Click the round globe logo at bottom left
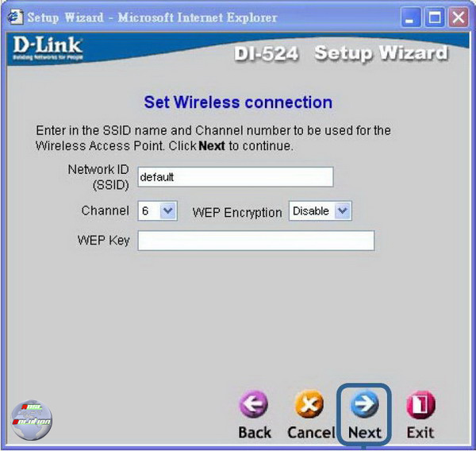 point(32,420)
